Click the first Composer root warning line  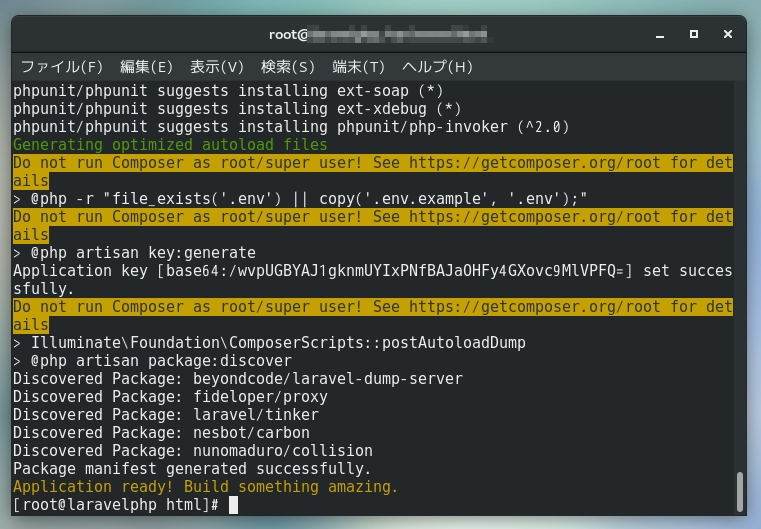pos(373,171)
